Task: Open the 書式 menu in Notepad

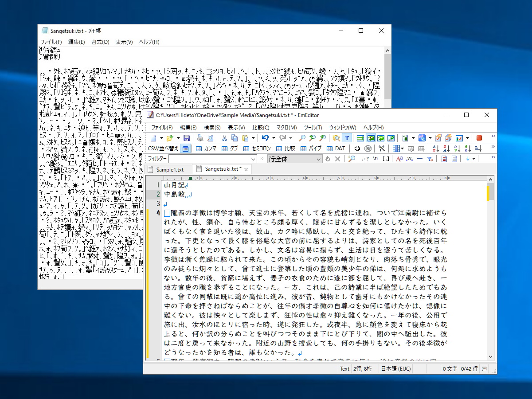Action: click(x=99, y=42)
